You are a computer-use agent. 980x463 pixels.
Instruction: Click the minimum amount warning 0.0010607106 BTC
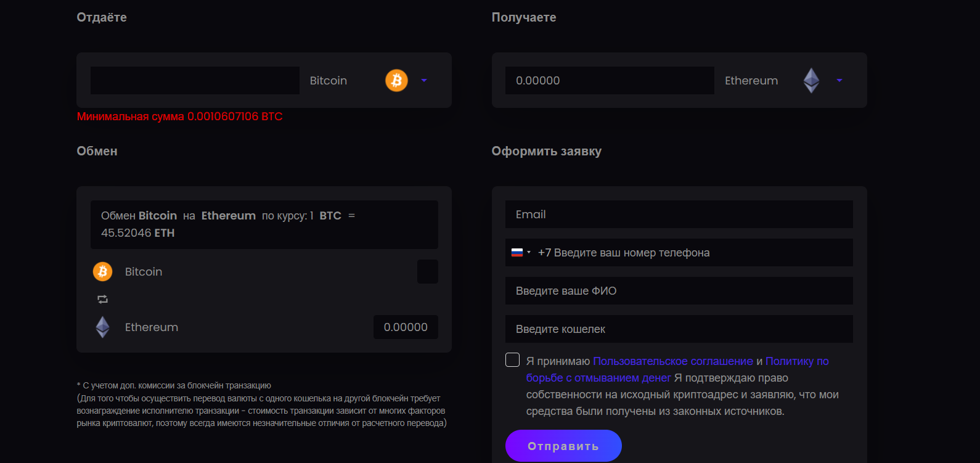[x=179, y=117]
